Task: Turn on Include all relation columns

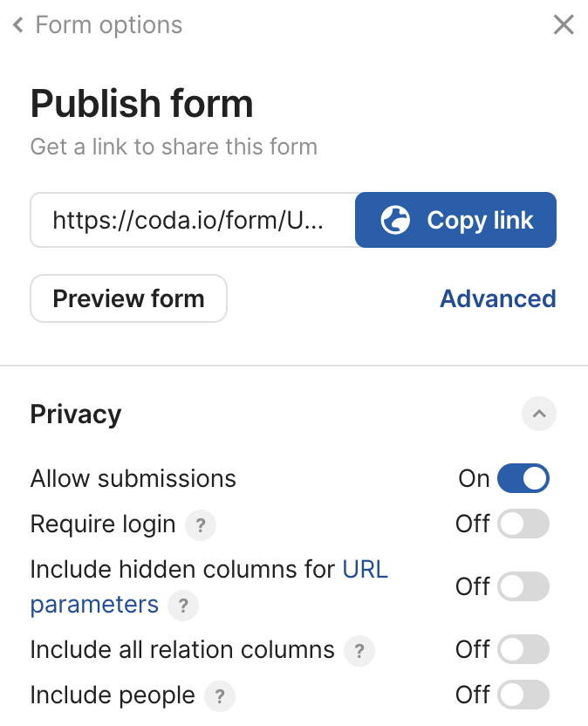Action: point(523,649)
